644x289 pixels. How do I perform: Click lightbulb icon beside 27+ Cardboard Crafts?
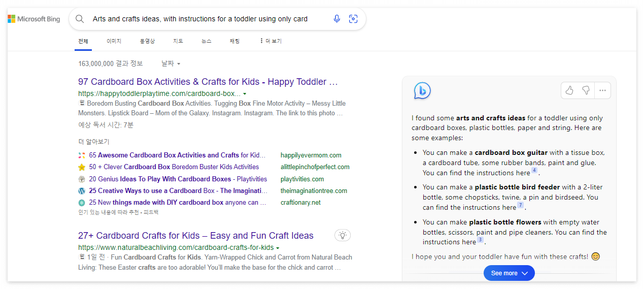343,235
